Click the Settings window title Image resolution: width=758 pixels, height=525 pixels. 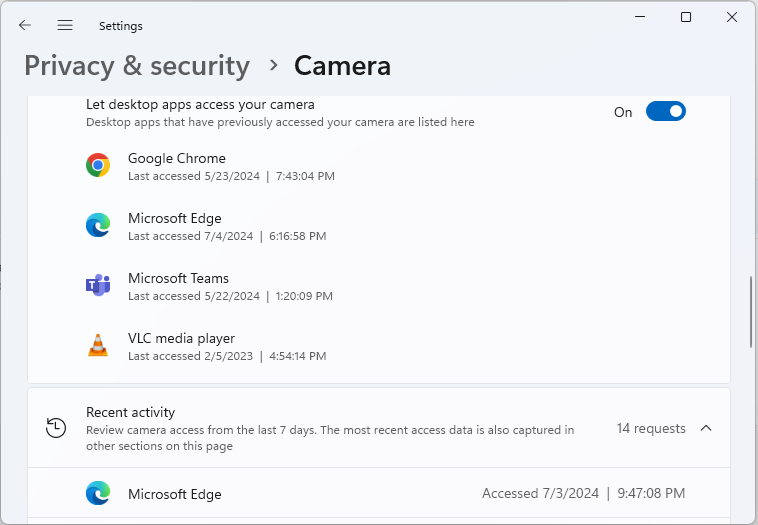pos(121,26)
